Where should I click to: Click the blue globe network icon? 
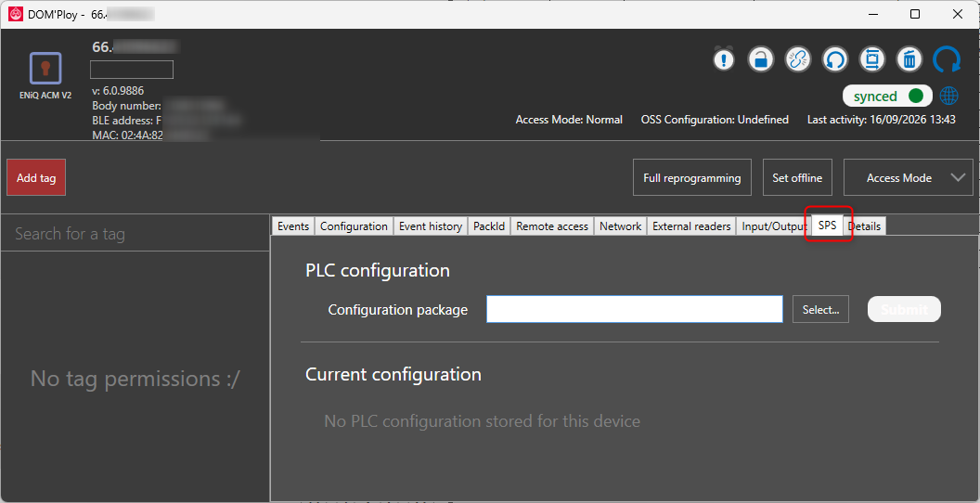click(x=949, y=96)
